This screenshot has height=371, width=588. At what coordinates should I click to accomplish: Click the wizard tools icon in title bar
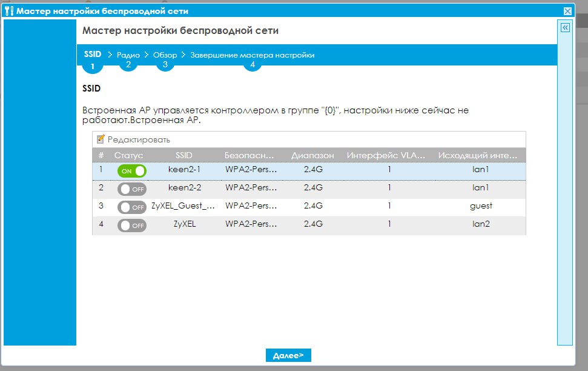click(9, 11)
